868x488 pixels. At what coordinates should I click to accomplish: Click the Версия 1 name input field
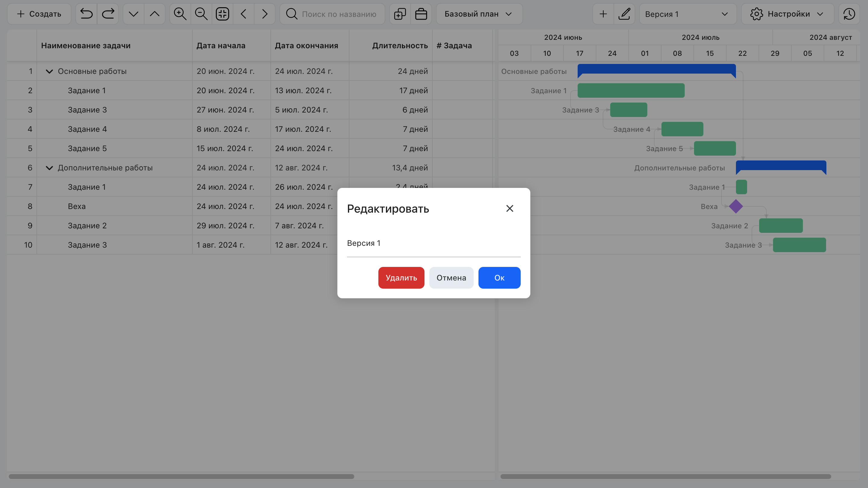[434, 243]
